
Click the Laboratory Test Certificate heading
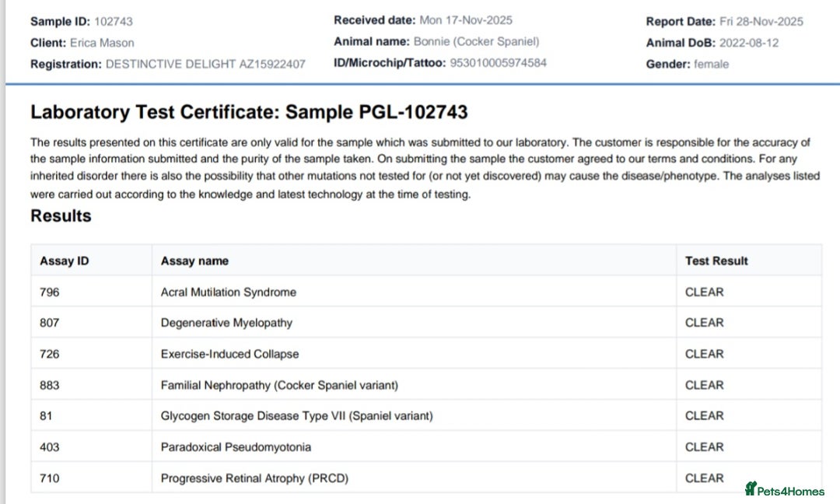coord(249,112)
